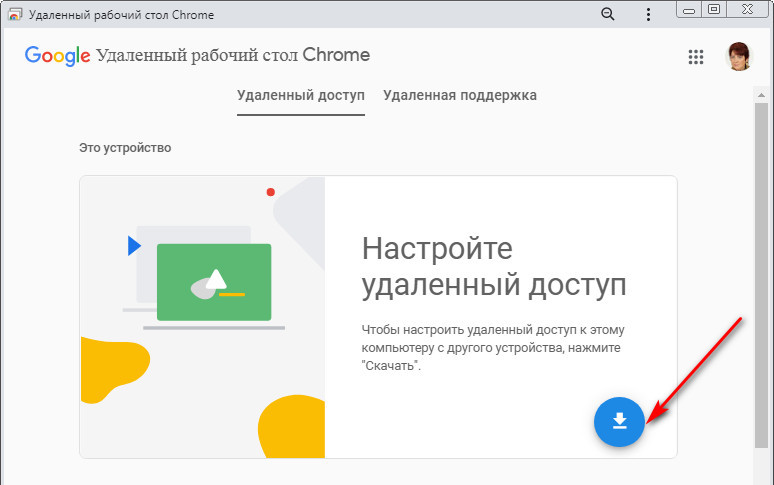This screenshot has height=485, width=774.
Task: Click the blue download button
Action: 619,421
